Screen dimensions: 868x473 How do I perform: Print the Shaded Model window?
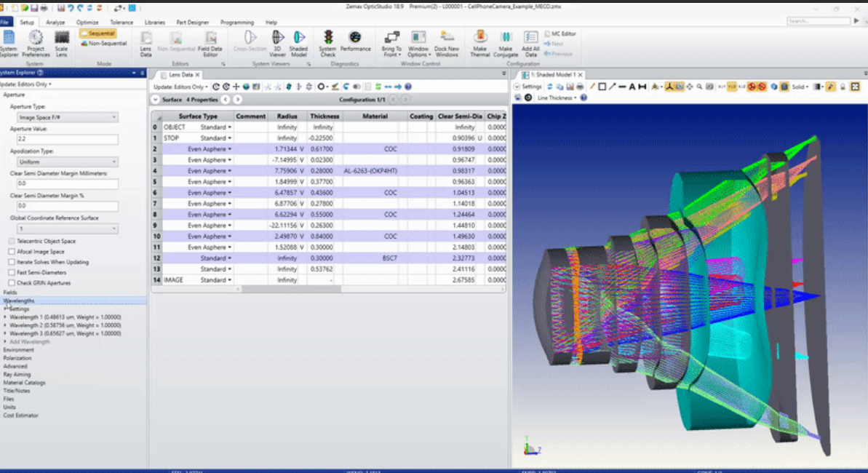(x=580, y=87)
